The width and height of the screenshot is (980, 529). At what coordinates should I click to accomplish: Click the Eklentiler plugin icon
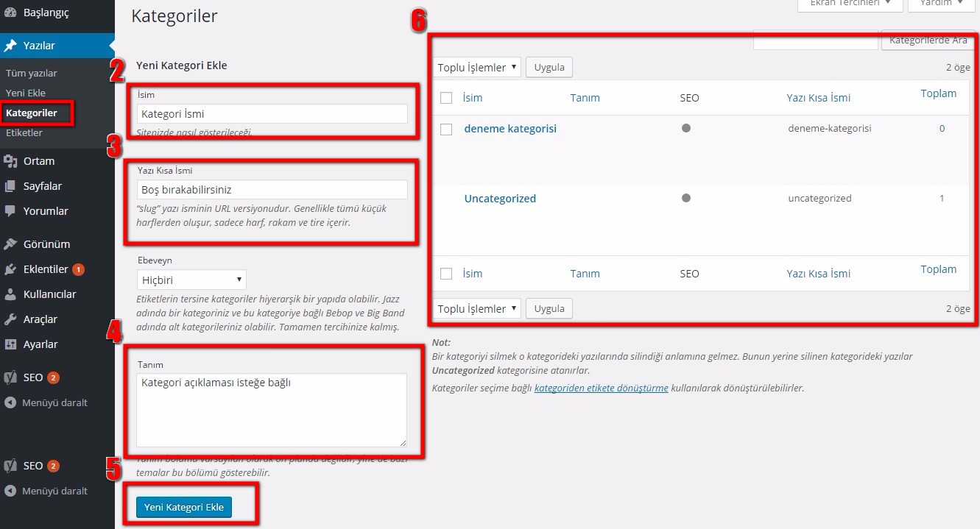(10, 269)
